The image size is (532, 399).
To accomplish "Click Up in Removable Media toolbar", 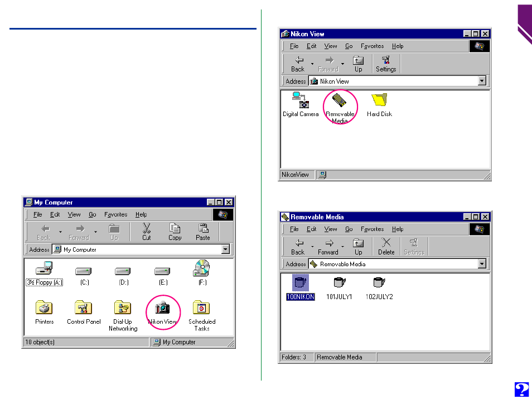I will (x=358, y=247).
